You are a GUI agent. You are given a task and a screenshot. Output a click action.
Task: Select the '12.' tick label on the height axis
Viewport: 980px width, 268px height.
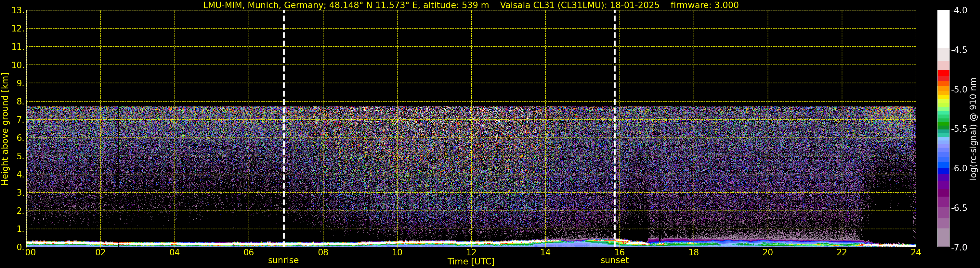tap(18, 29)
